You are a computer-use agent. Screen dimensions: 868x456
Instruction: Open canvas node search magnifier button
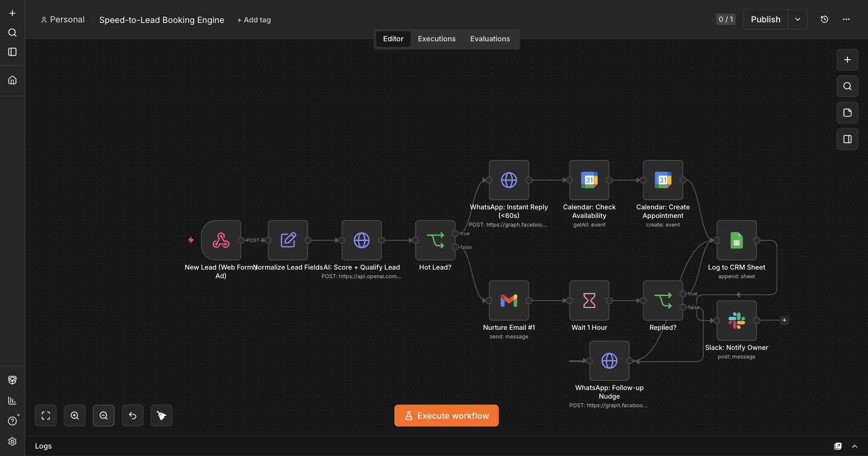847,86
